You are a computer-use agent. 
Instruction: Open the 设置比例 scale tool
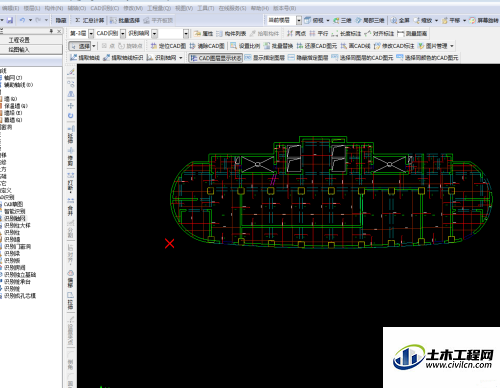[x=245, y=46]
